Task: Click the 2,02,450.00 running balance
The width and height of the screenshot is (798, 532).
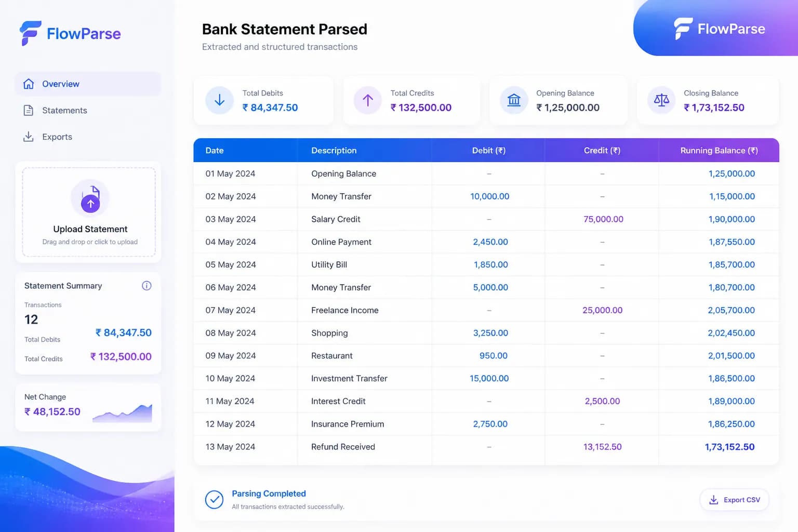Action: pos(731,333)
